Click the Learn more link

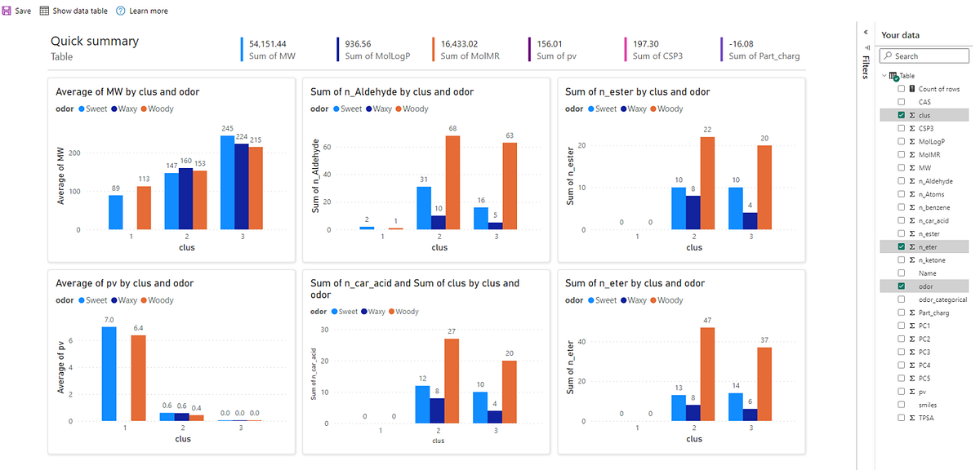(148, 11)
